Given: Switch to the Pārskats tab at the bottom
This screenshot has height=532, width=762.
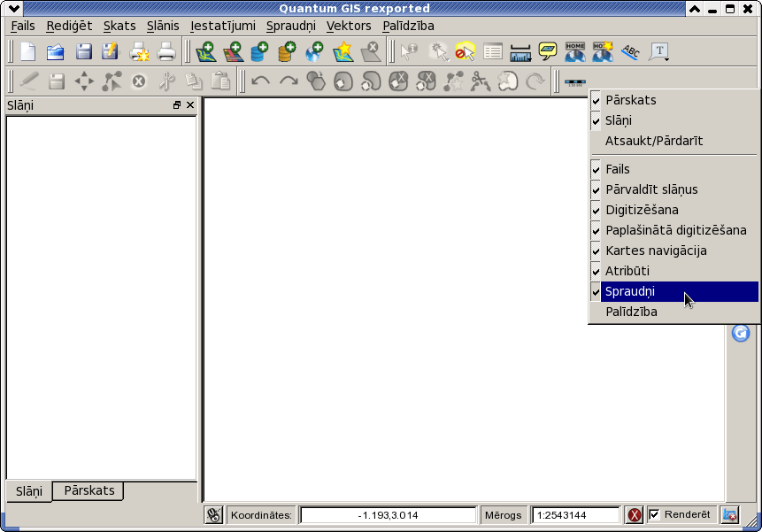Looking at the screenshot, I should point(89,490).
